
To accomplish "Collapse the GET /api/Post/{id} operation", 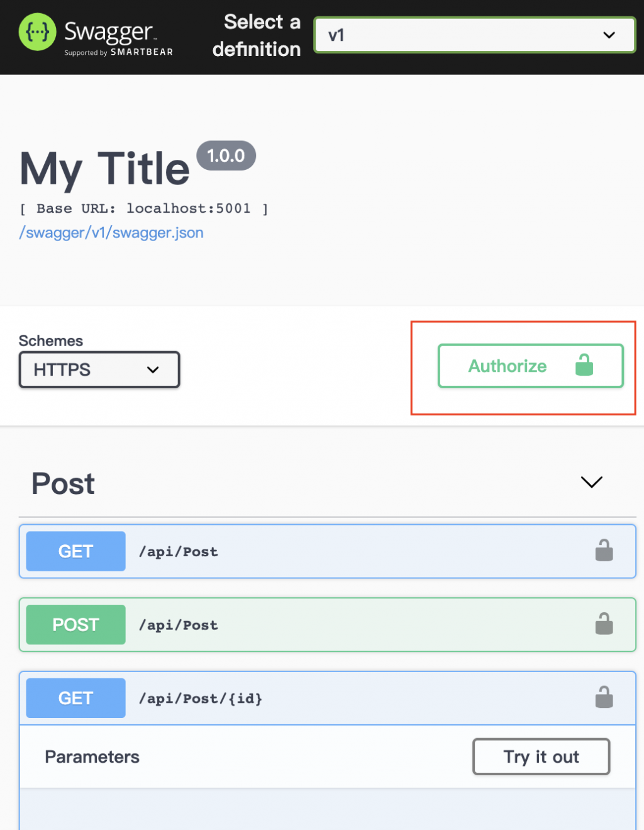I will coord(409,698).
